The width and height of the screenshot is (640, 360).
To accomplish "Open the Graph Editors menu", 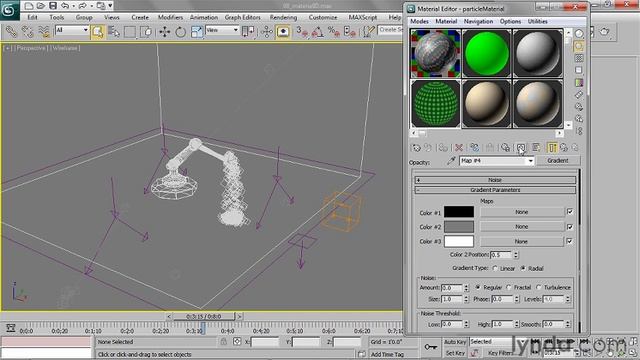I will point(242,17).
